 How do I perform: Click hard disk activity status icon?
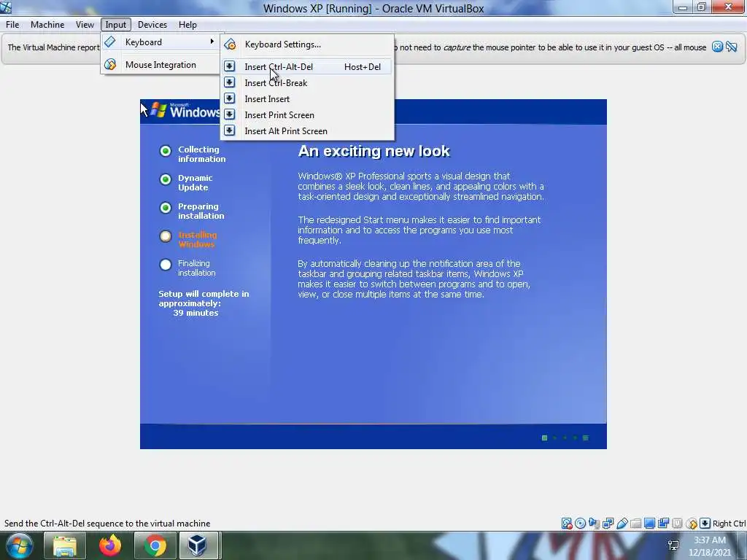point(566,524)
